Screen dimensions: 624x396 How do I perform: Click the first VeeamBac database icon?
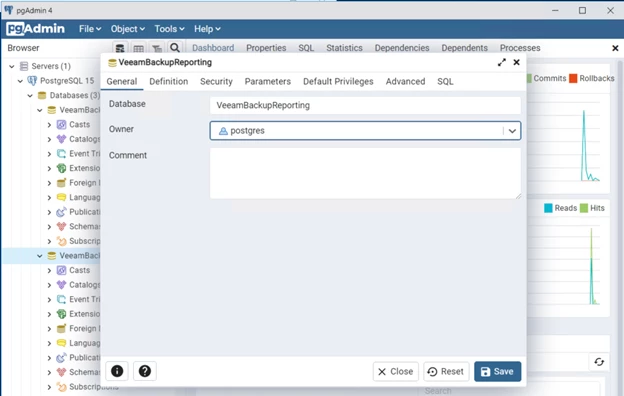tap(51, 110)
